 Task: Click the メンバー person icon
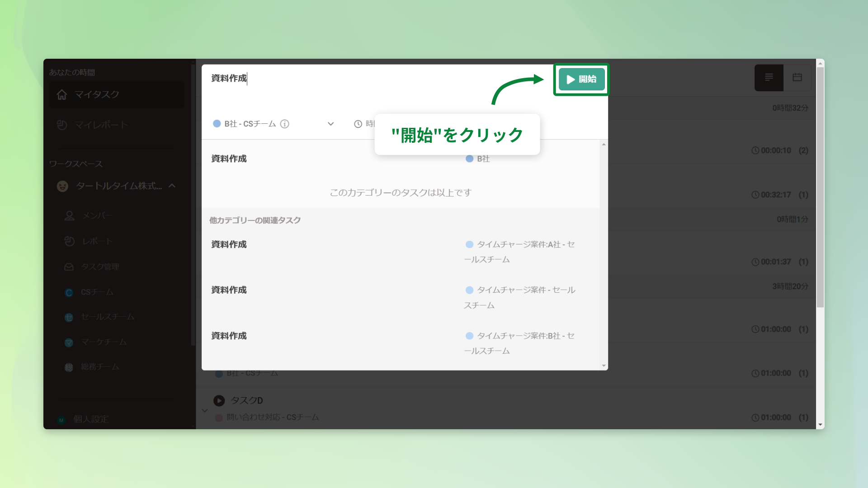[69, 216]
